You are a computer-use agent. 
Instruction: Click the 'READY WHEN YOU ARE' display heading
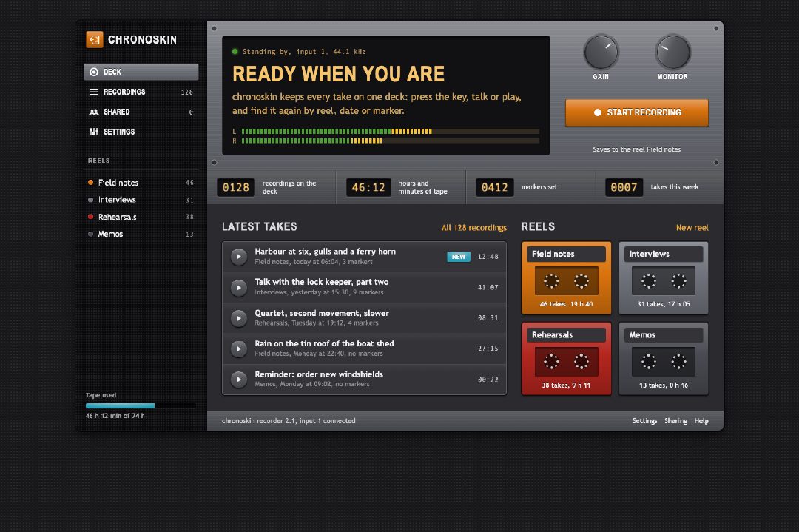click(338, 75)
